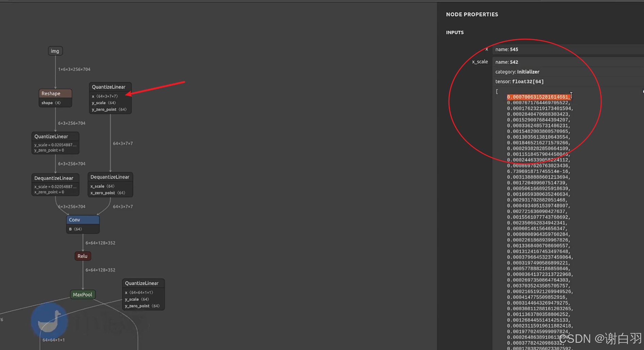Click the y_zero_point = 0 attribute
This screenshot has width=644, height=350.
click(x=49, y=150)
